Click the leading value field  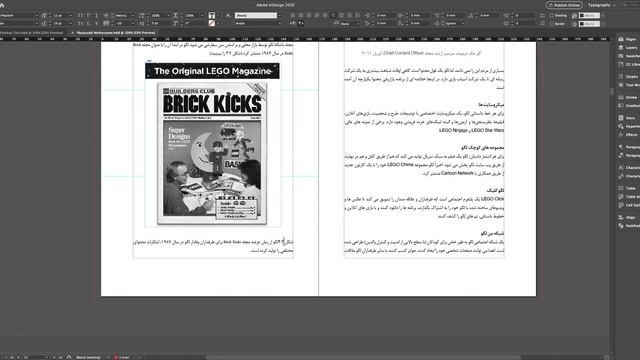[61, 24]
